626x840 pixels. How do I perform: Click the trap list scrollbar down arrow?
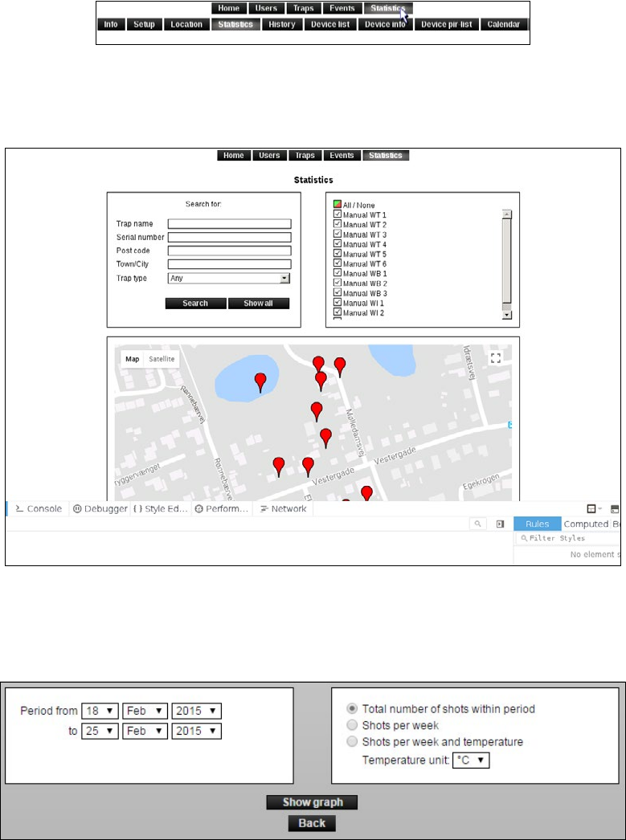507,316
